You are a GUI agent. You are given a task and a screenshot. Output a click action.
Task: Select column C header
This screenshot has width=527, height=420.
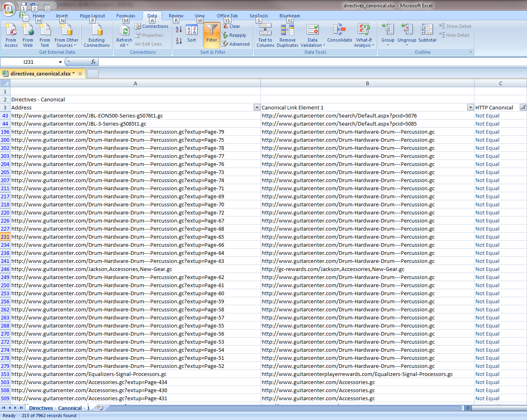coord(501,83)
